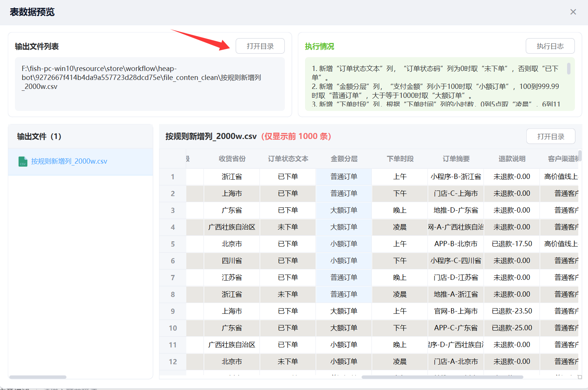Close the 表数据预览 dialog with X
Screen dimensions: 588x390
point(573,12)
